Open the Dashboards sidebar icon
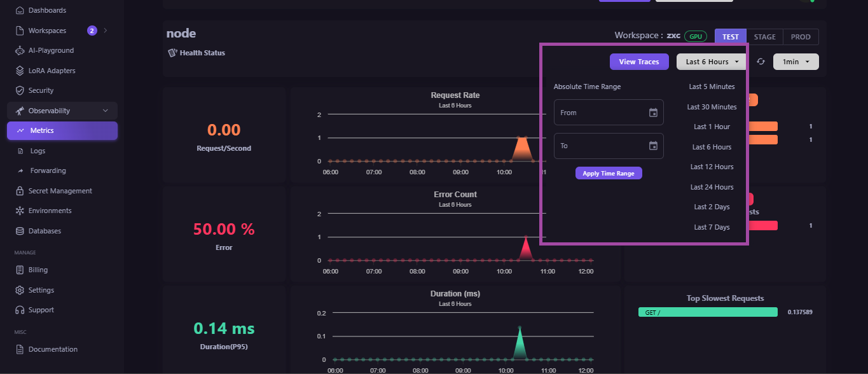This screenshot has width=868, height=374. click(20, 10)
